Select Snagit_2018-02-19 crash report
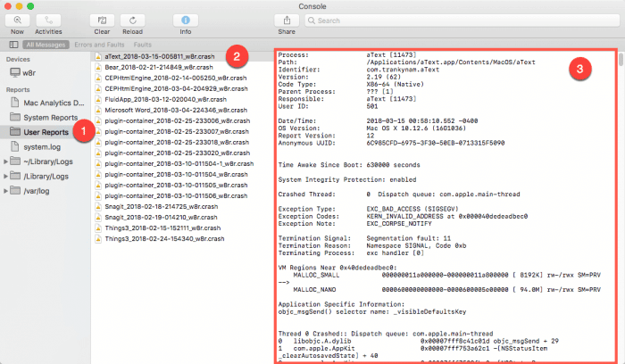625x364 pixels. [161, 218]
